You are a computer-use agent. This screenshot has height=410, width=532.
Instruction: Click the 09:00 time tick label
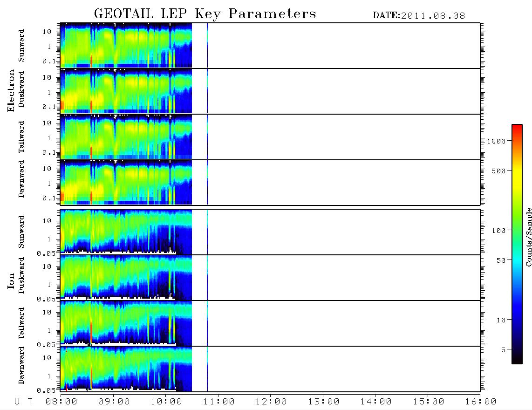[114, 402]
